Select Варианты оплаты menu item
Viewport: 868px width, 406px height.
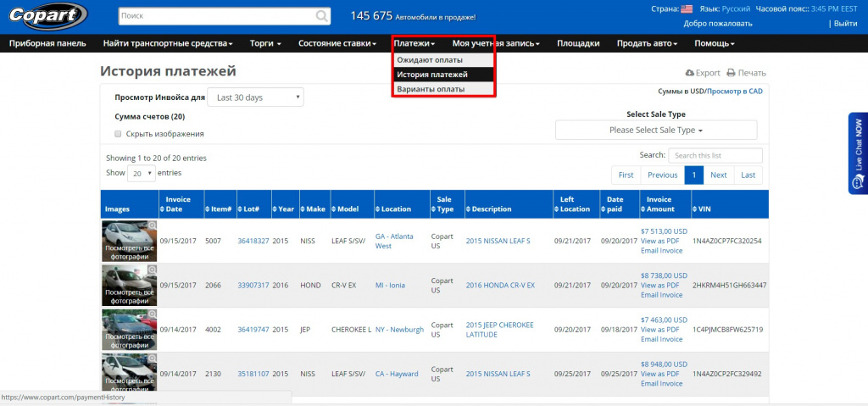pos(442,89)
